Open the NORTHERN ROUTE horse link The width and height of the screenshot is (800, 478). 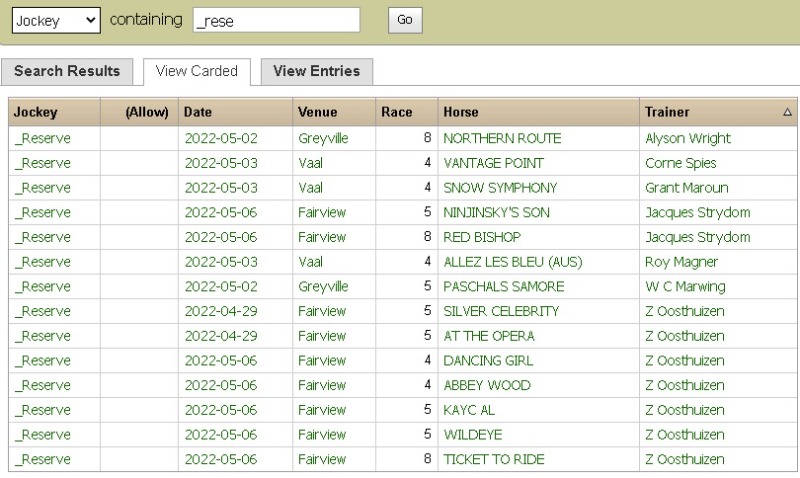click(x=502, y=138)
